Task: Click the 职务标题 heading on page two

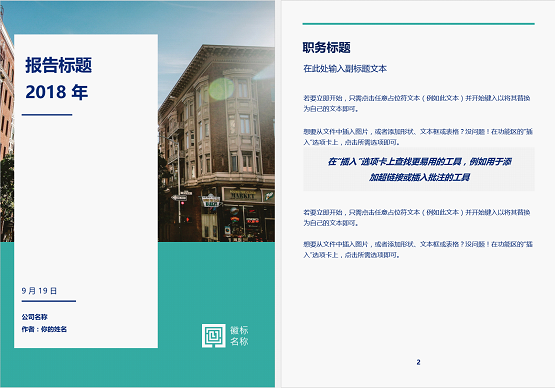Action: point(326,47)
